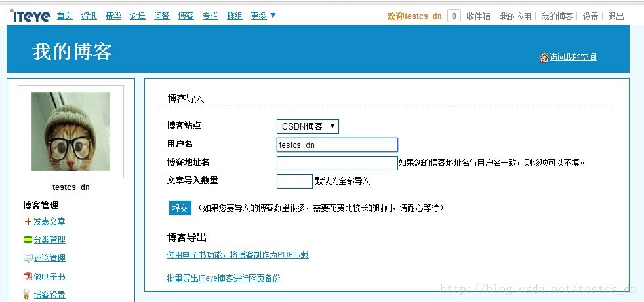Screen dimensions: 644x302
Task: Click the inbox count 0 badge
Action: coord(454,16)
